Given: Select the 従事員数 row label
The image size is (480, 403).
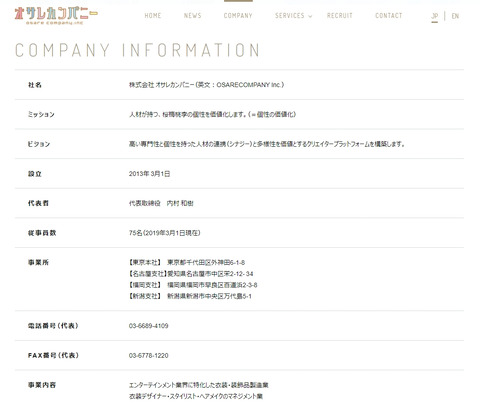Looking at the screenshot, I should [42, 233].
